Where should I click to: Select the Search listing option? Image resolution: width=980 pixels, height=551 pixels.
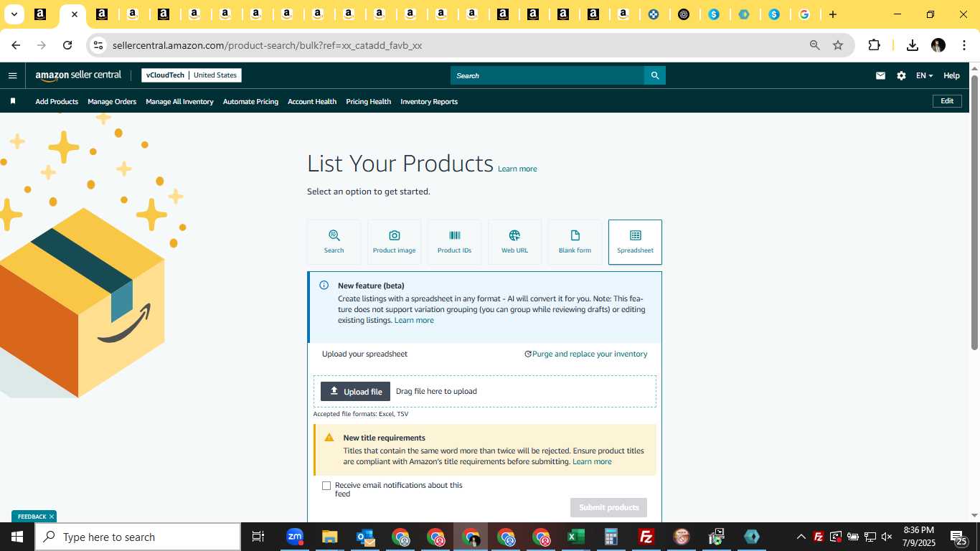(x=334, y=242)
